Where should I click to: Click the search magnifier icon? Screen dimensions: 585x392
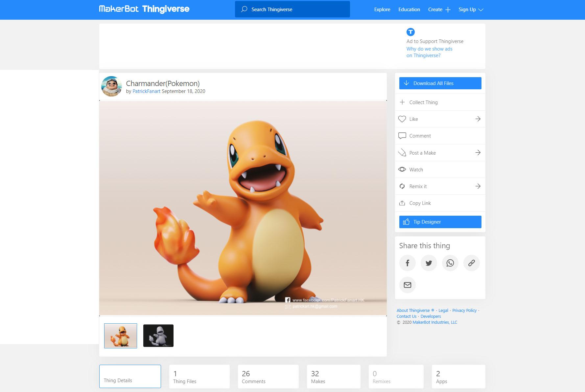(244, 9)
